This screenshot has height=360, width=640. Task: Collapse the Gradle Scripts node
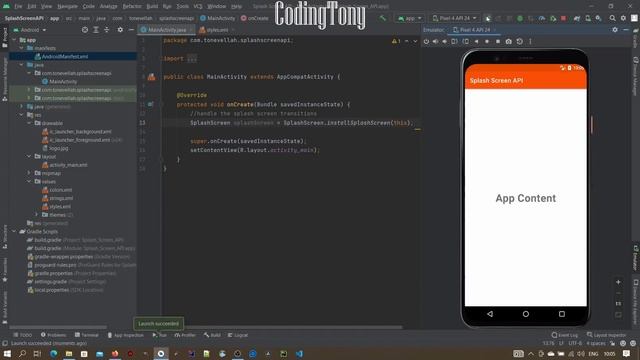tap(14, 232)
